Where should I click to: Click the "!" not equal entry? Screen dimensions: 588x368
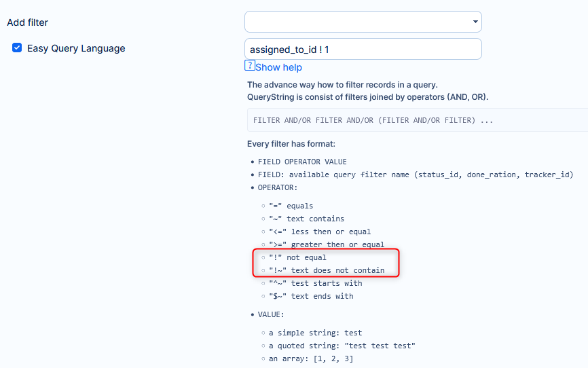pyautogui.click(x=297, y=257)
